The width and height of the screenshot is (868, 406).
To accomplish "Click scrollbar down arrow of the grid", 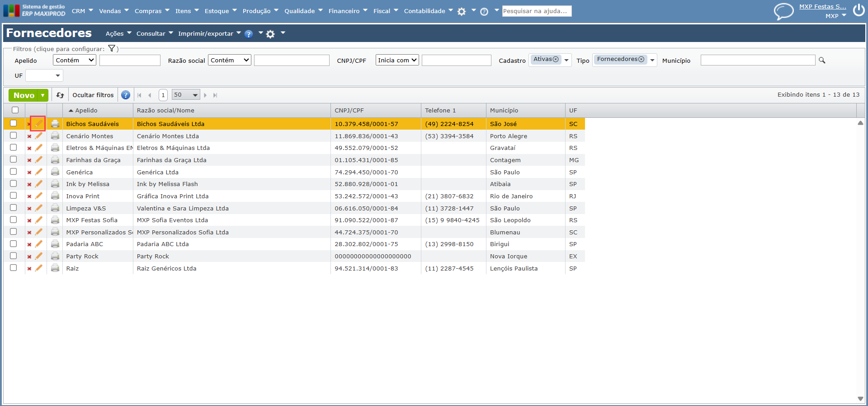I will 860,398.
